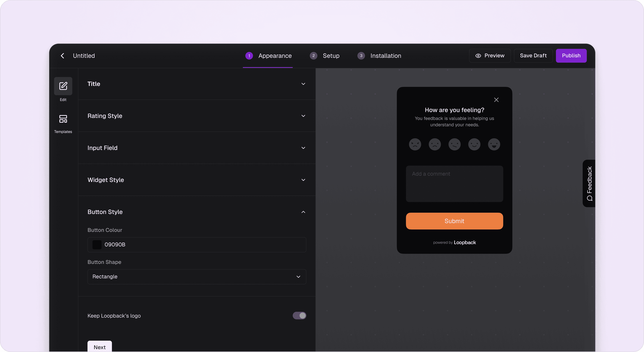Select the angry face emoji rating
This screenshot has width=644, height=352.
coord(415,144)
